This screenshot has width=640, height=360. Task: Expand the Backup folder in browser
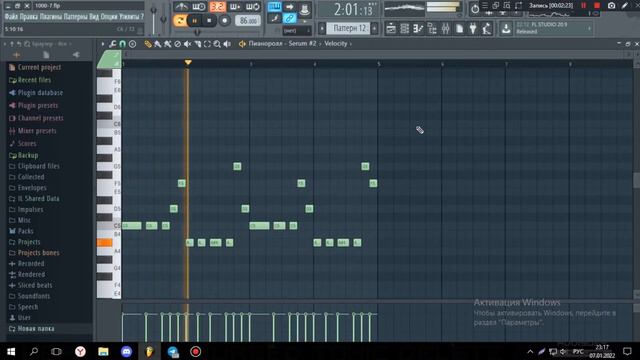(28, 155)
